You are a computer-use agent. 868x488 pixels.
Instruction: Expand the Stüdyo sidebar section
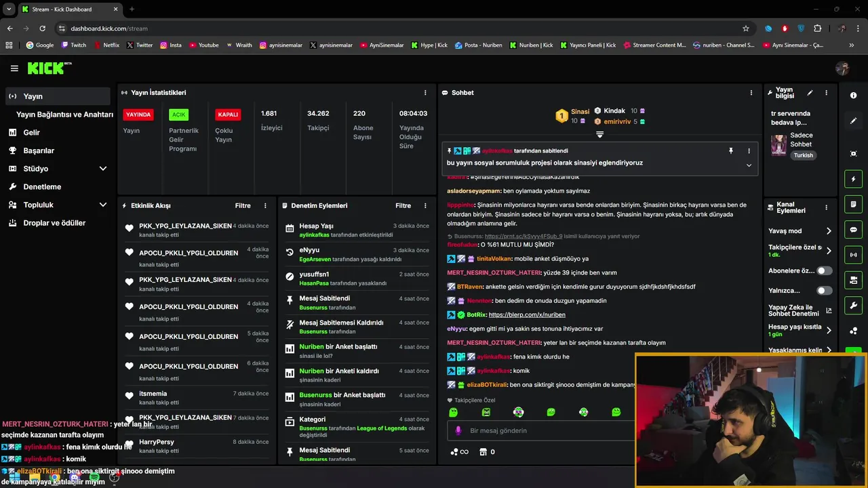[x=103, y=169]
